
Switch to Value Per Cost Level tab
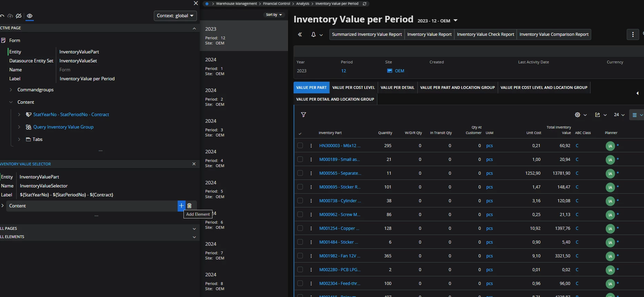pyautogui.click(x=353, y=88)
